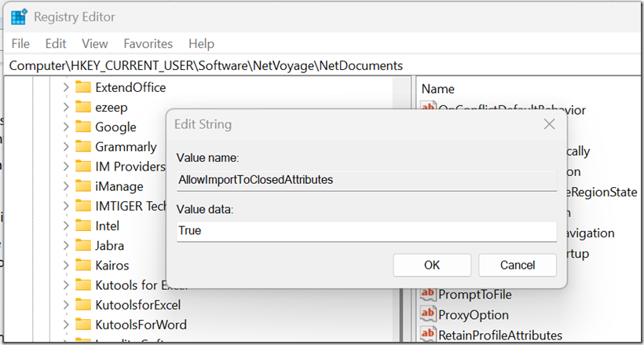Cancel the Edit String dialog

point(518,265)
